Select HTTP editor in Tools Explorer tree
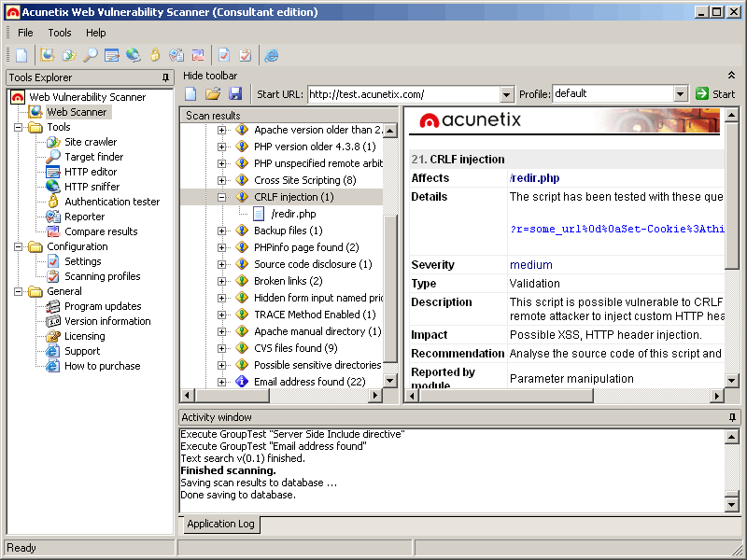 (x=91, y=172)
